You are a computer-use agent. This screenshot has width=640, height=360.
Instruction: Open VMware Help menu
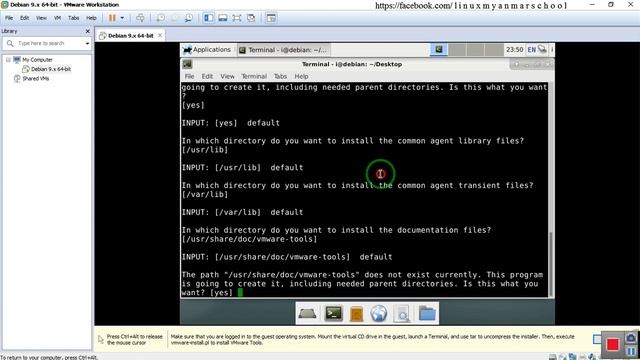click(91, 18)
